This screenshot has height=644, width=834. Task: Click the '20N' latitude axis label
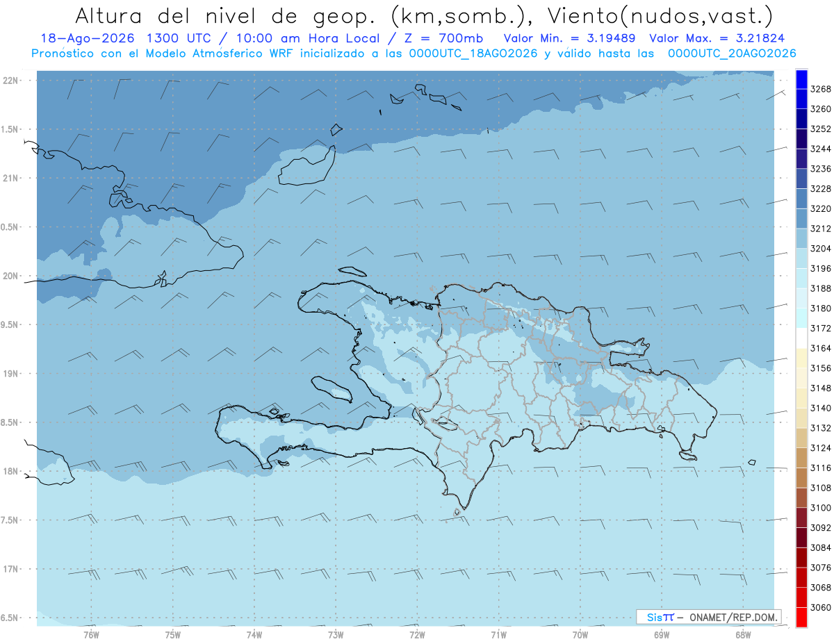tap(10, 276)
